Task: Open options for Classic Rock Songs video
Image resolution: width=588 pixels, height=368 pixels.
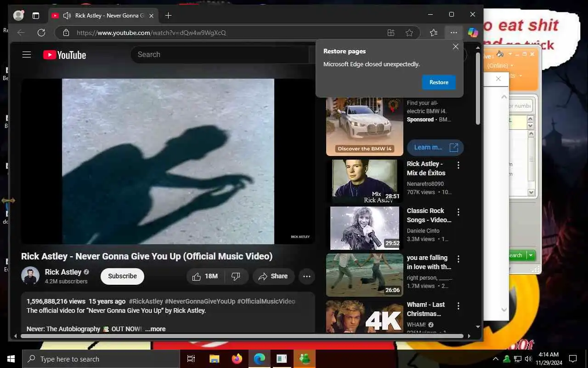Action: (458, 212)
